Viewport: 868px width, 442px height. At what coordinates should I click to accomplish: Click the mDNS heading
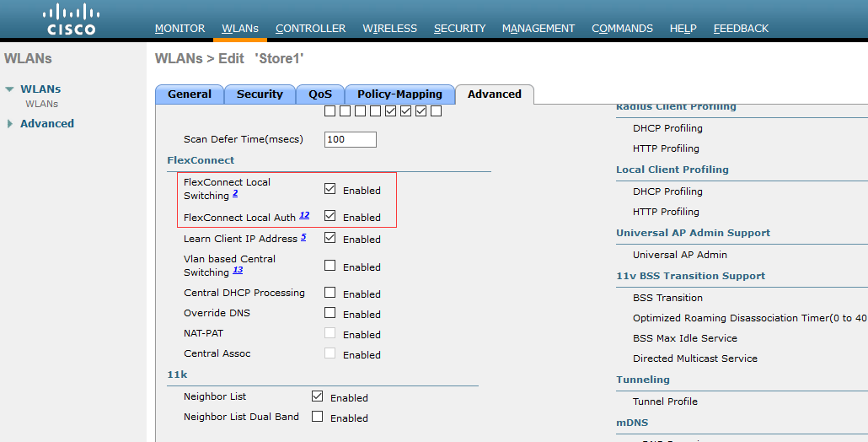632,423
